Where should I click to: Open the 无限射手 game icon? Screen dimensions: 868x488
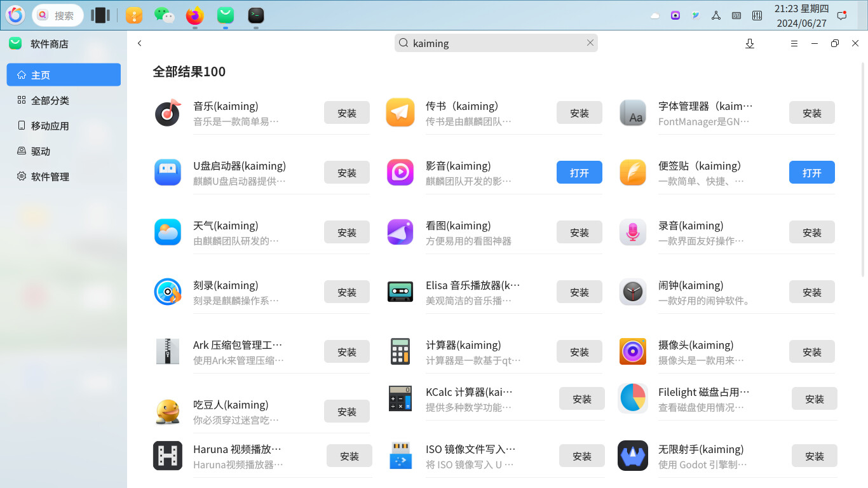coord(633,456)
